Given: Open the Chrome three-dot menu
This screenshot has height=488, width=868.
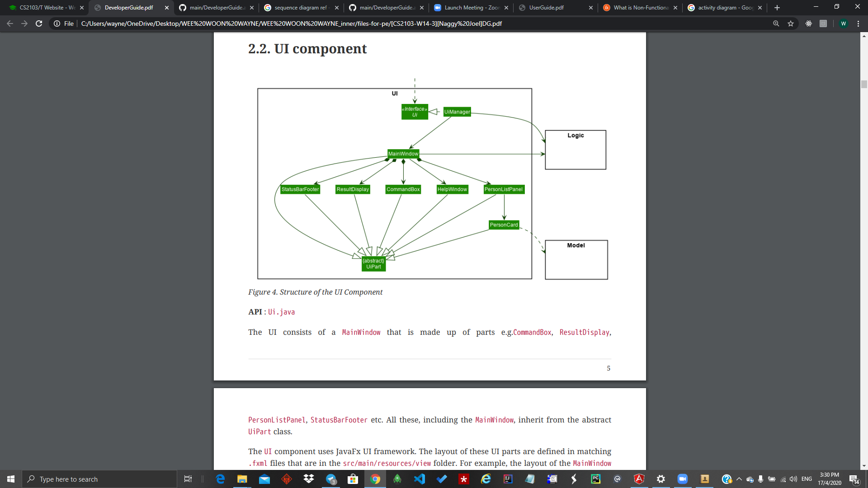Looking at the screenshot, I should pos(858,23).
